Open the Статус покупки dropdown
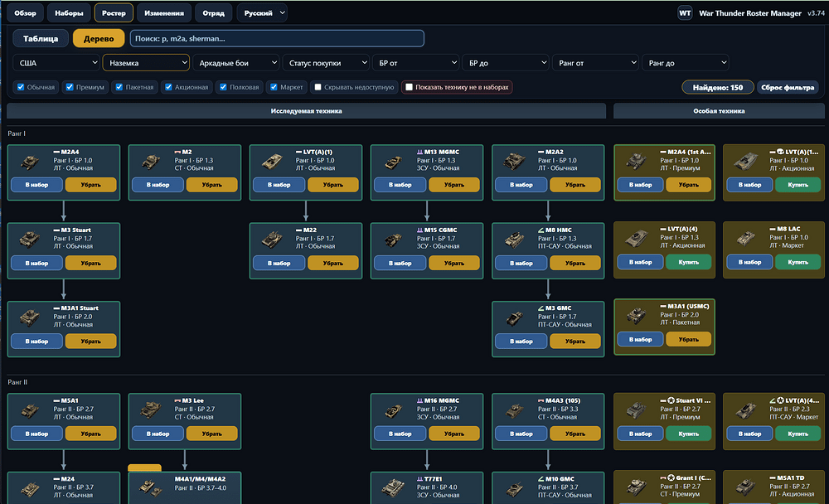 click(326, 63)
